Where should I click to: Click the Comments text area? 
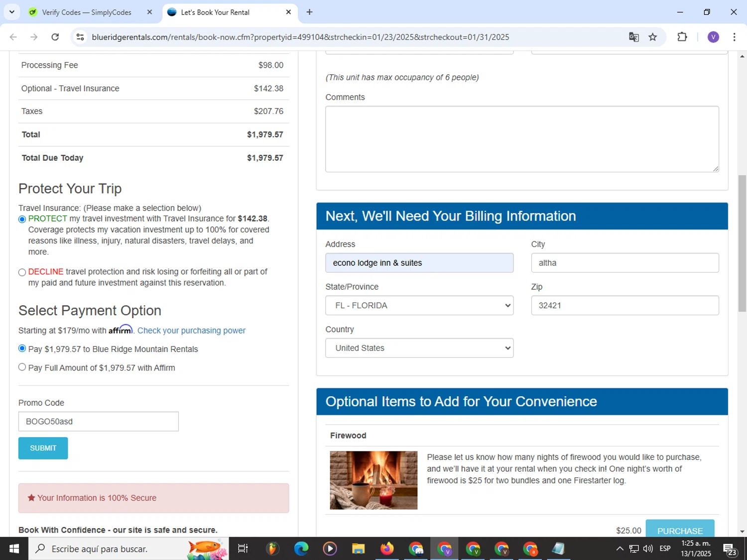coord(522,139)
